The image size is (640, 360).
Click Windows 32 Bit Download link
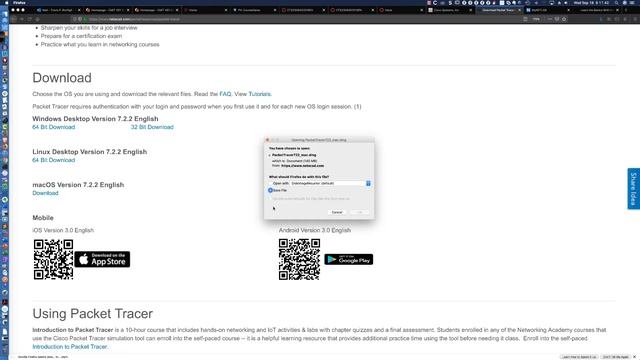tap(152, 127)
